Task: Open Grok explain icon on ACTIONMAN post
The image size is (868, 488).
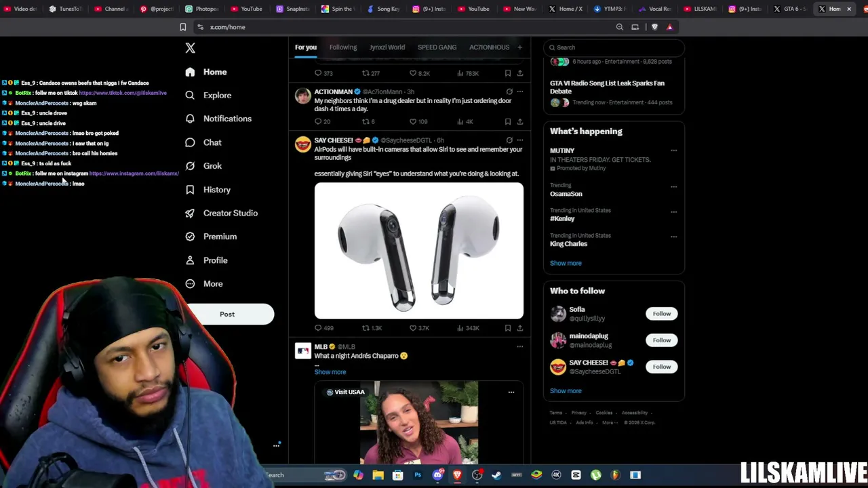Action: (509, 91)
